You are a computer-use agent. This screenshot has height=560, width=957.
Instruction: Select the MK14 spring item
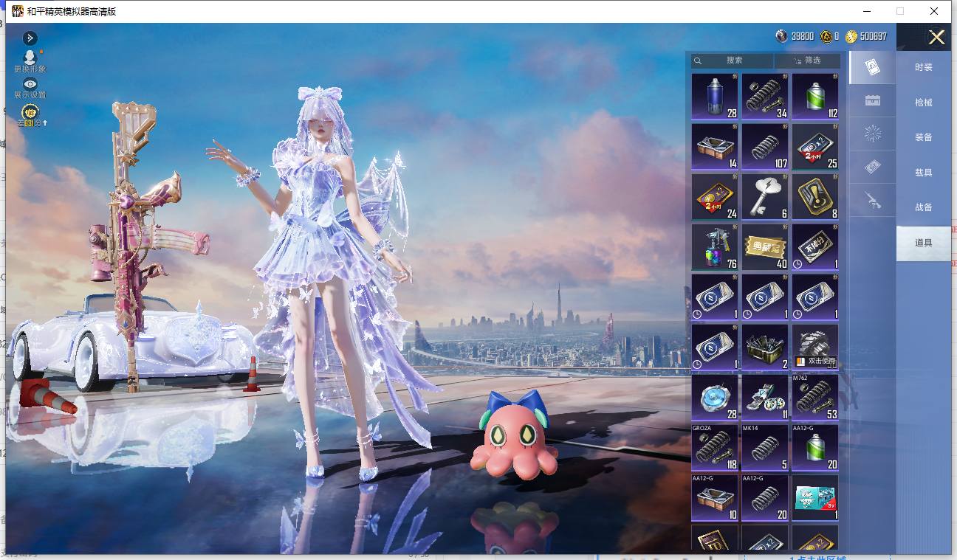(x=765, y=448)
